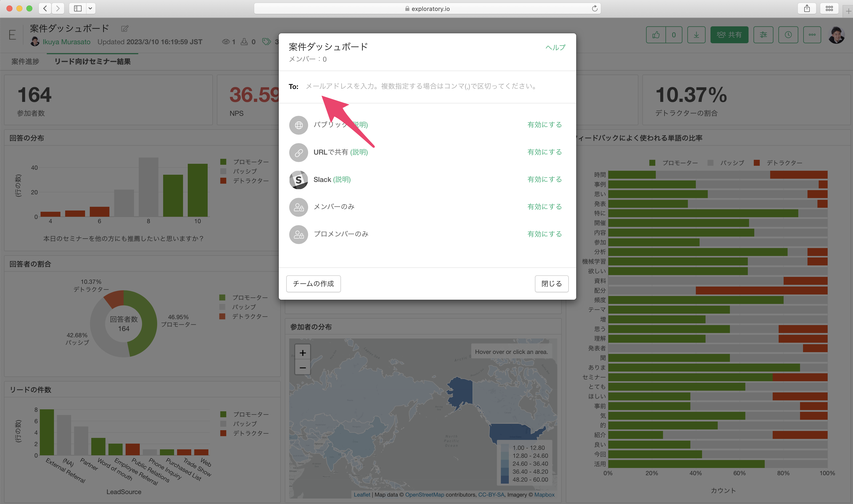Image resolution: width=853 pixels, height=504 pixels.
Task: Go back in Safari
Action: (45, 8)
